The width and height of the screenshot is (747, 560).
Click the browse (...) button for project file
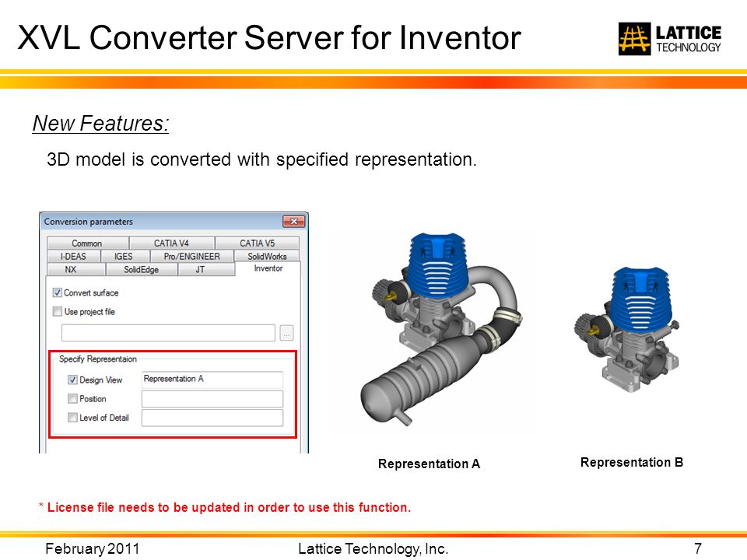[x=287, y=333]
